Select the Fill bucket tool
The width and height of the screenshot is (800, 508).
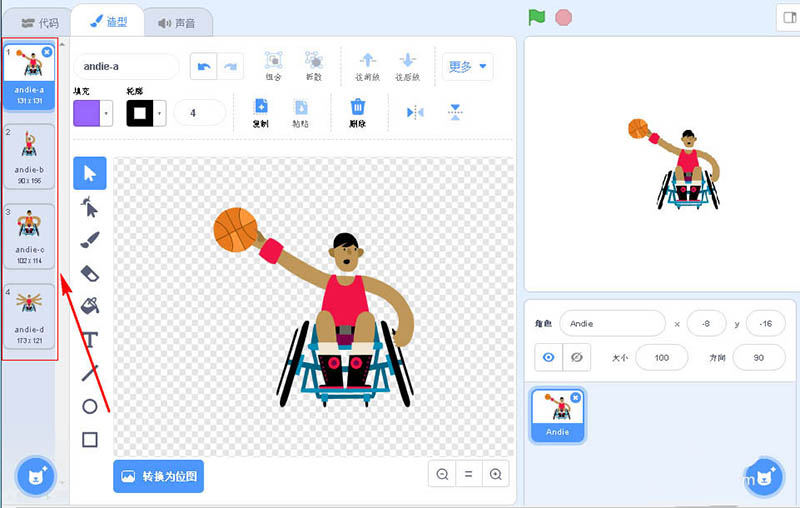click(x=90, y=306)
